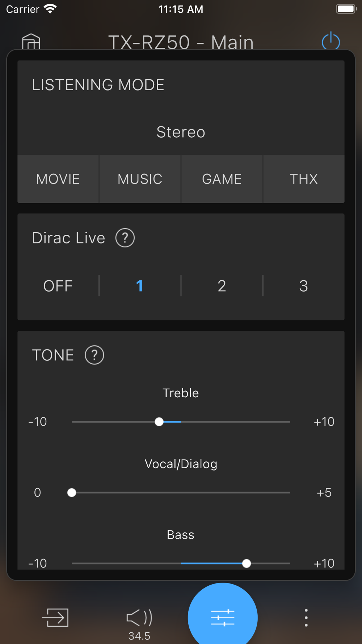Open TONE help question mark

(94, 355)
